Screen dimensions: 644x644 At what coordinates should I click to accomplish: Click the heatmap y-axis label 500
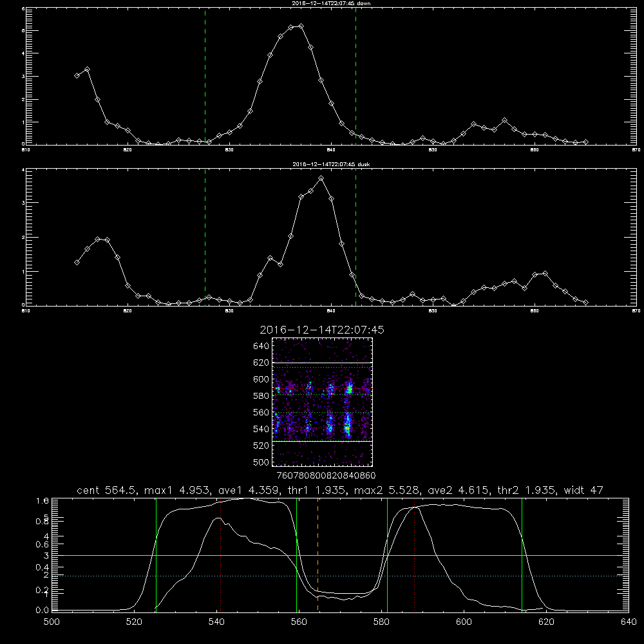(x=261, y=462)
